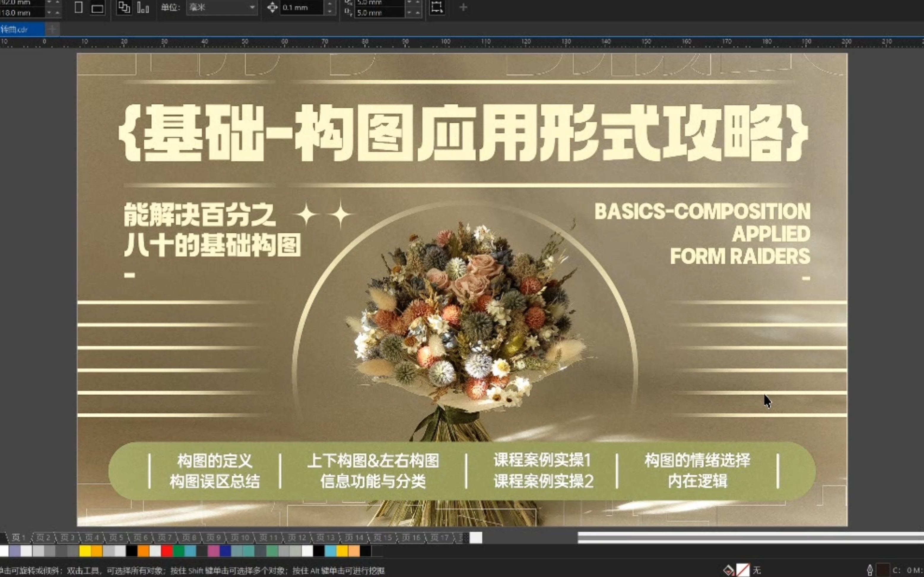924x577 pixels.
Task: Increase nudge distance with up arrow
Action: pyautogui.click(x=330, y=4)
